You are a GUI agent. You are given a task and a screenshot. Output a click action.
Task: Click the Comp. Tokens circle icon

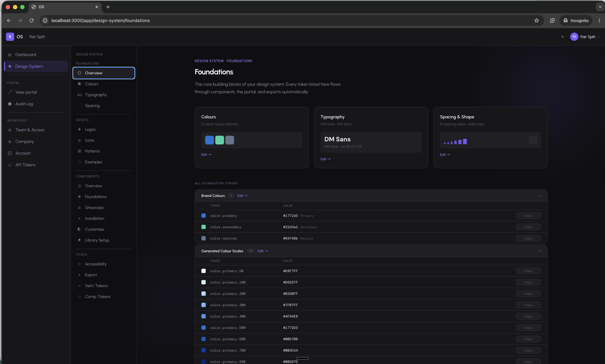79,297
